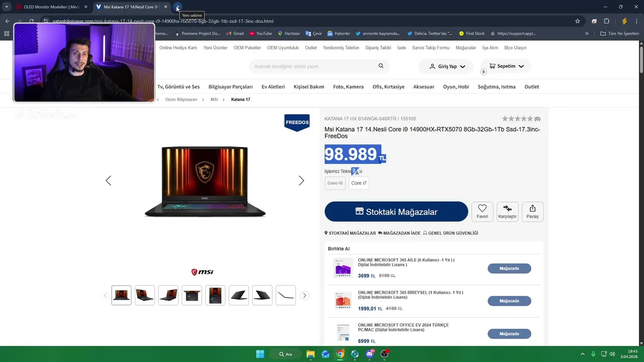The height and width of the screenshot is (362, 644).
Task: Go to MSI breadcrumb
Action: [214, 100]
